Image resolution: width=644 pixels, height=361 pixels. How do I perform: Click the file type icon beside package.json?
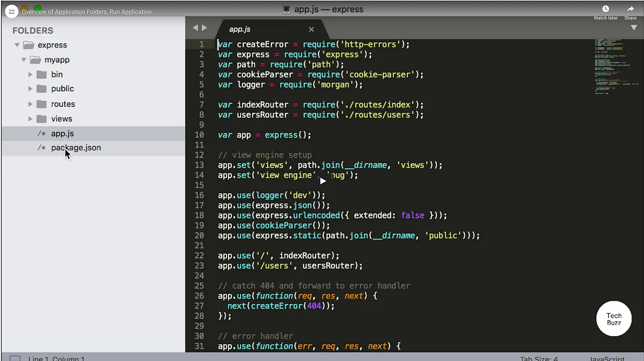pos(41,148)
